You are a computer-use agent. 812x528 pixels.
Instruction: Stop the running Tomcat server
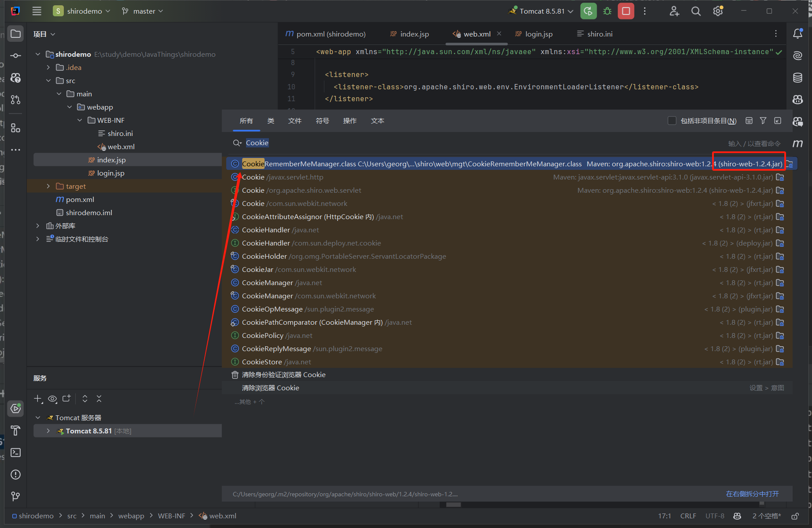coord(626,11)
